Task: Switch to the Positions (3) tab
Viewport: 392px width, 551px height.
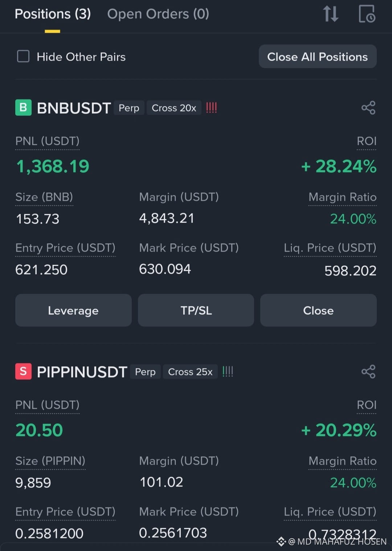Action: click(x=53, y=14)
